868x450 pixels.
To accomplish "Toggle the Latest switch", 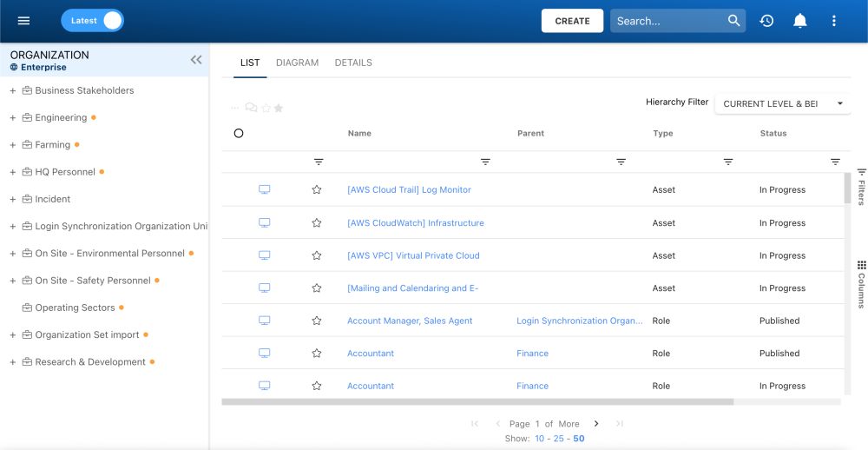I will (93, 21).
